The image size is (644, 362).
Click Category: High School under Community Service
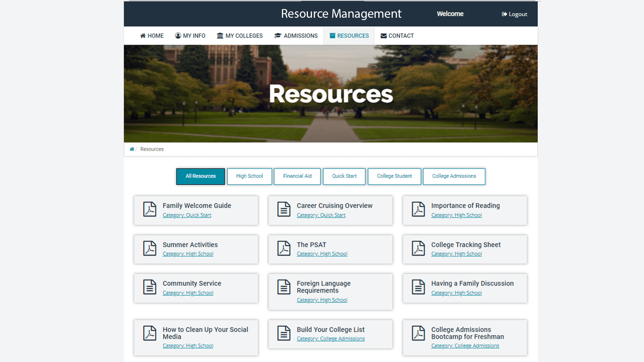point(188,293)
